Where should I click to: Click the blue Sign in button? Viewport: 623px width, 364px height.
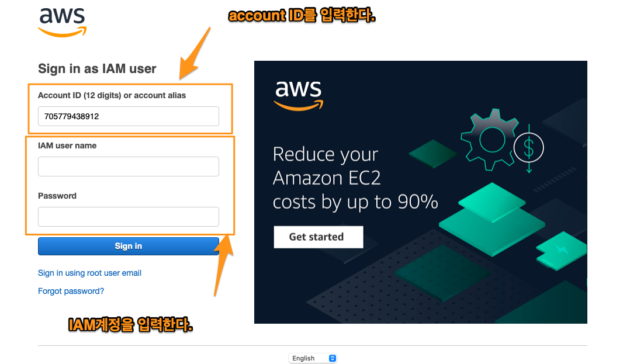click(x=129, y=246)
